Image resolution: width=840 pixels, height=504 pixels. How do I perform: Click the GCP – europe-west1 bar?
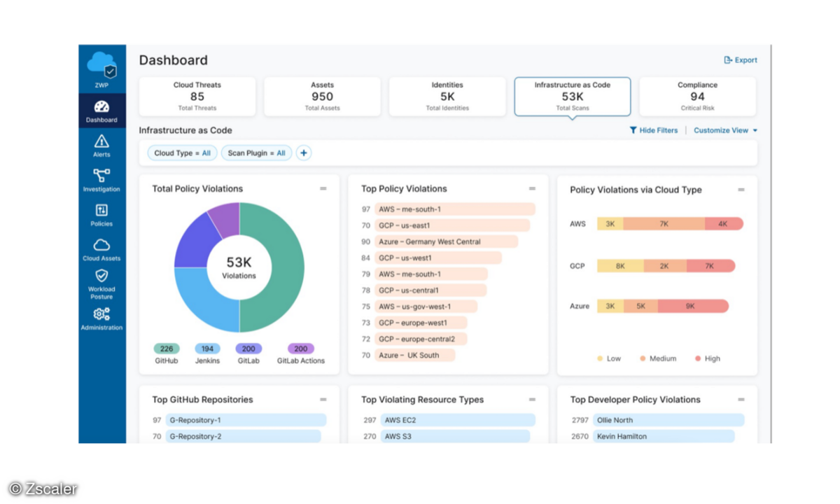point(421,323)
